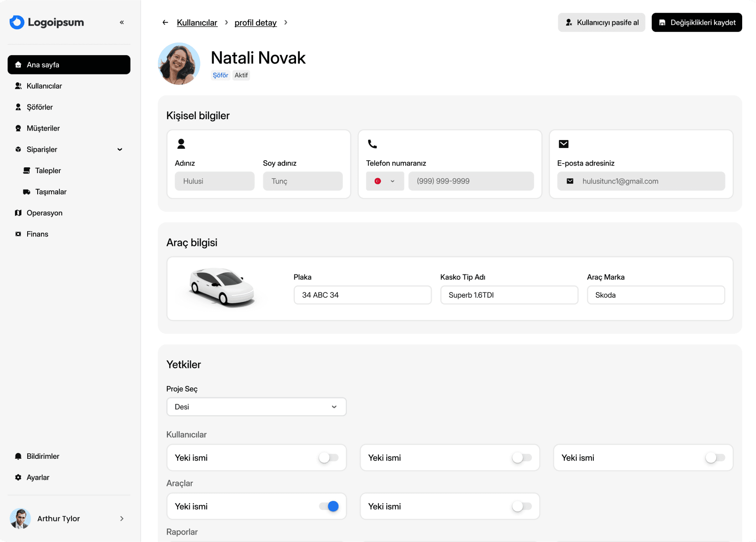
Task: Click the bell icon next to Bildirimler
Action: tap(18, 456)
